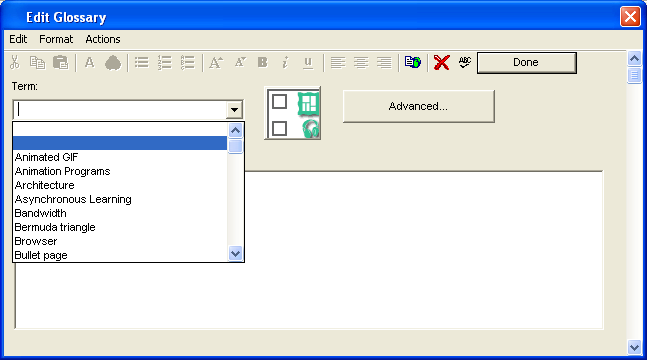
Task: Apply Underline formatting icon
Action: pos(308,63)
